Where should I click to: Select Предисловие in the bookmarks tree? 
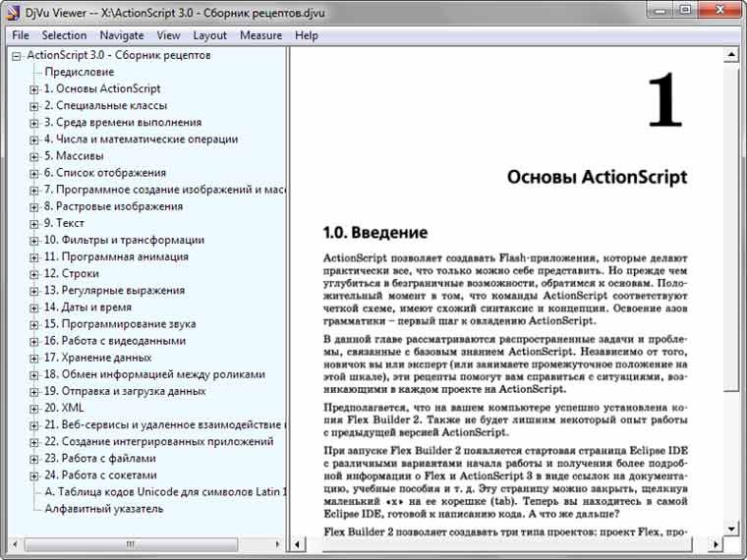tap(79, 72)
